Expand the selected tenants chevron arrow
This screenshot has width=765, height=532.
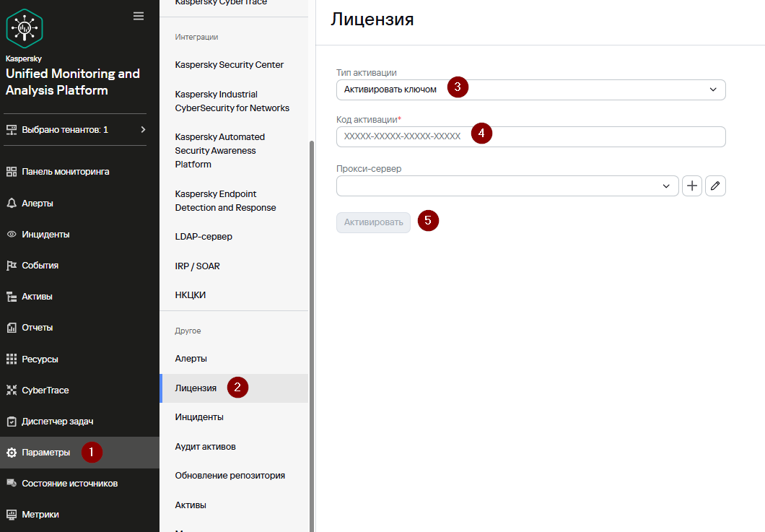pos(143,129)
